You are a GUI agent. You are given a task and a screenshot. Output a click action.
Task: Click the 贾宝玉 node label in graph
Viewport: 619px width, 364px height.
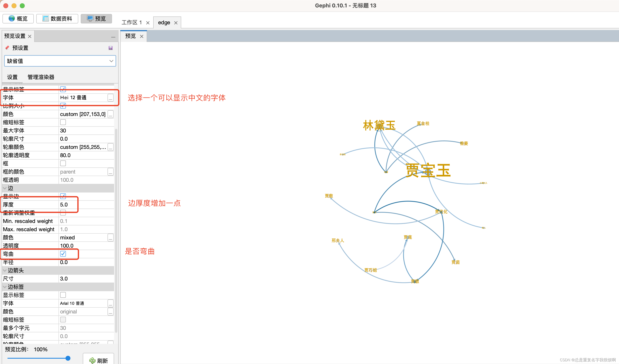(x=428, y=170)
